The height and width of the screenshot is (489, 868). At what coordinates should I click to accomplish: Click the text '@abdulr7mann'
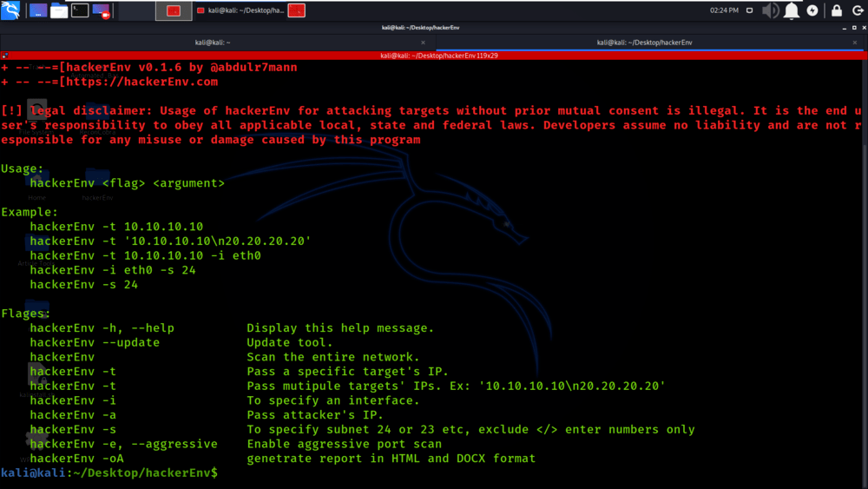point(253,68)
